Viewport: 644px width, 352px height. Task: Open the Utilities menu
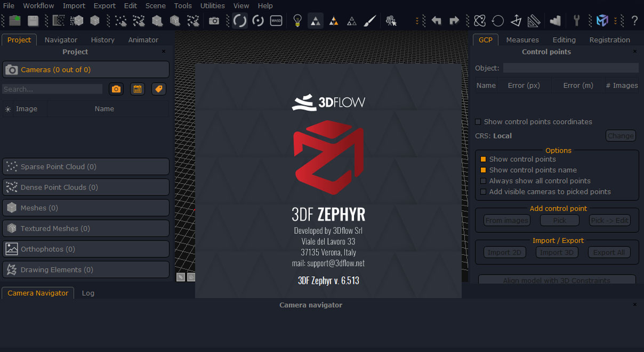[212, 6]
